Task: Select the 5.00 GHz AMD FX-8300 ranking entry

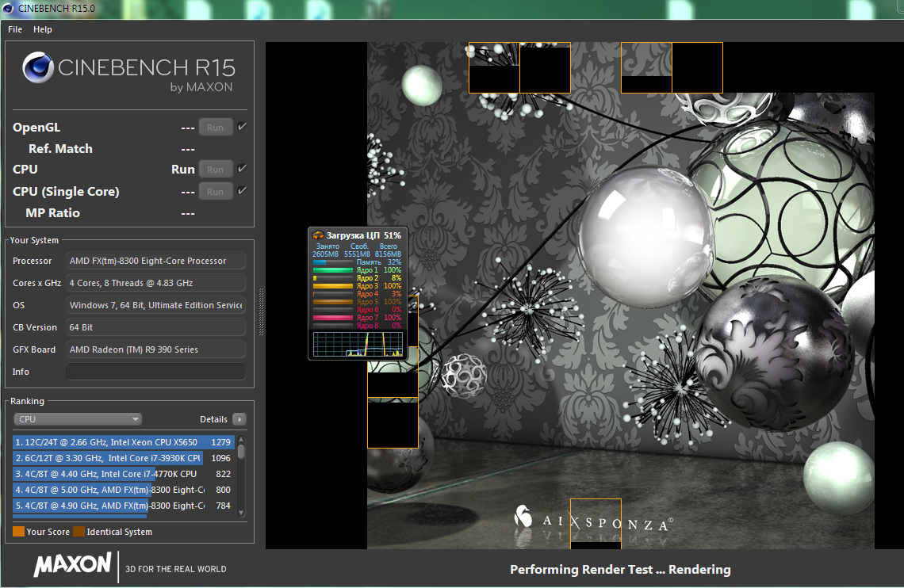Action: pyautogui.click(x=124, y=490)
